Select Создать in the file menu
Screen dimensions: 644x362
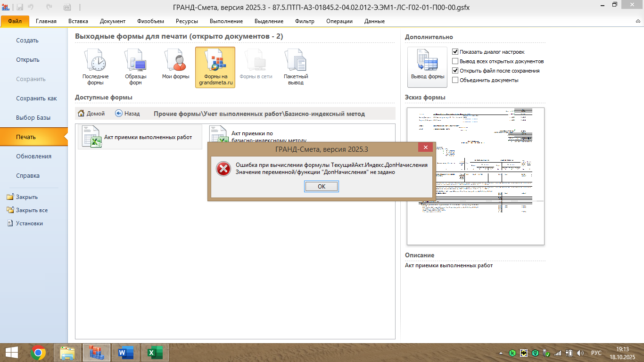pos(34,41)
